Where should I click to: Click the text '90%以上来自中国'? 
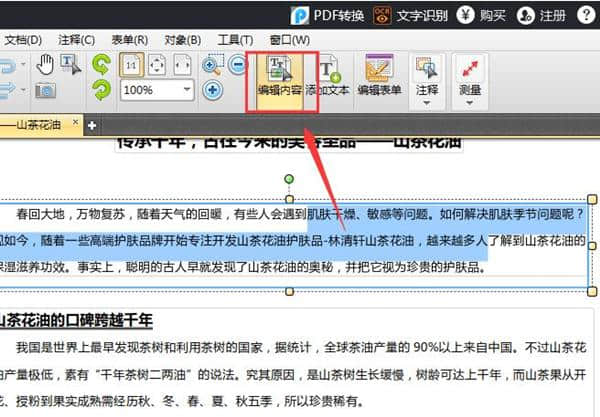click(463, 347)
